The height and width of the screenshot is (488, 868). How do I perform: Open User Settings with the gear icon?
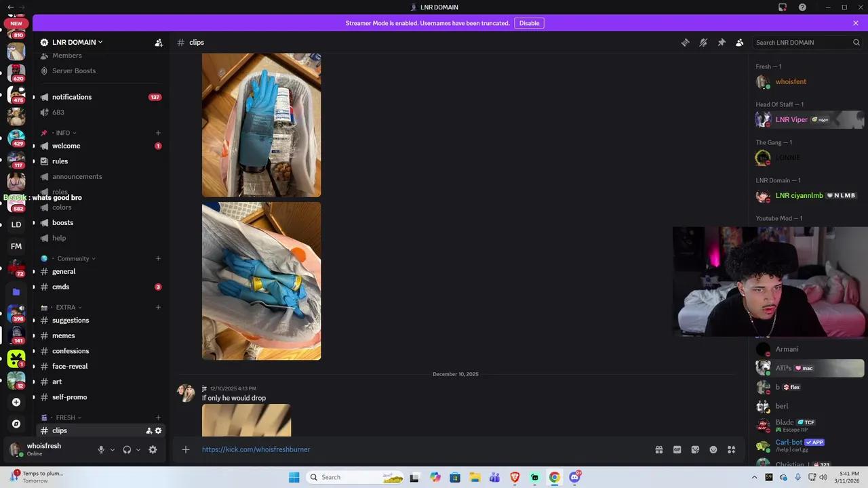pos(153,449)
